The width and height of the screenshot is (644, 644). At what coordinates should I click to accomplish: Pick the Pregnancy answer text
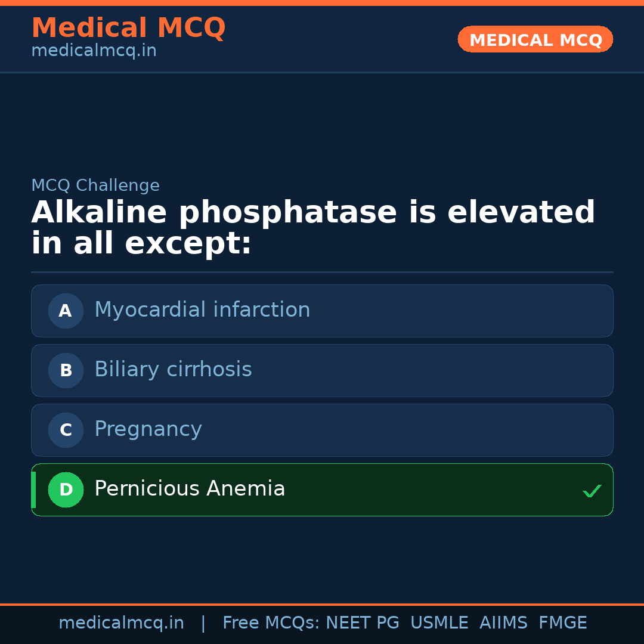148,429
